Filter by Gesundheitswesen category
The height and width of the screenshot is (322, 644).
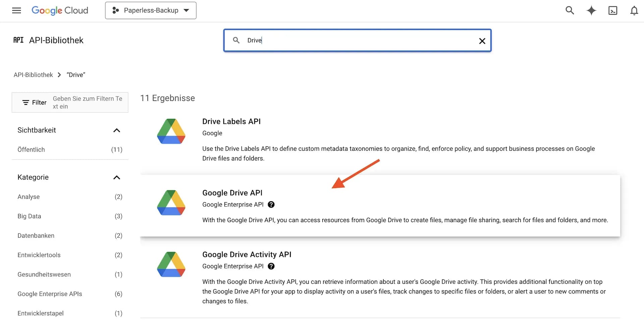(x=70, y=274)
